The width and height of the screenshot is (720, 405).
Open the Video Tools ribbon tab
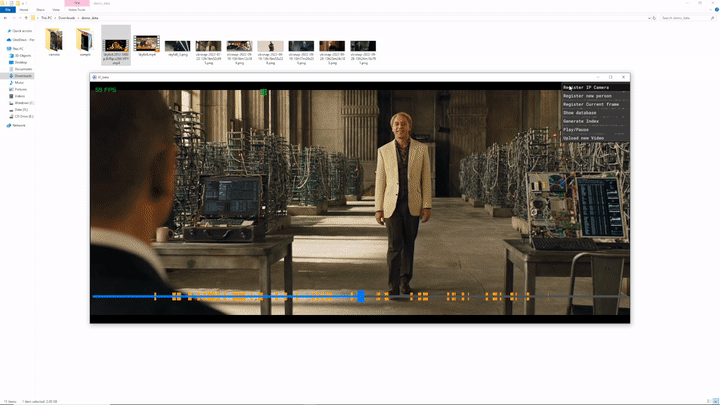tap(77, 10)
